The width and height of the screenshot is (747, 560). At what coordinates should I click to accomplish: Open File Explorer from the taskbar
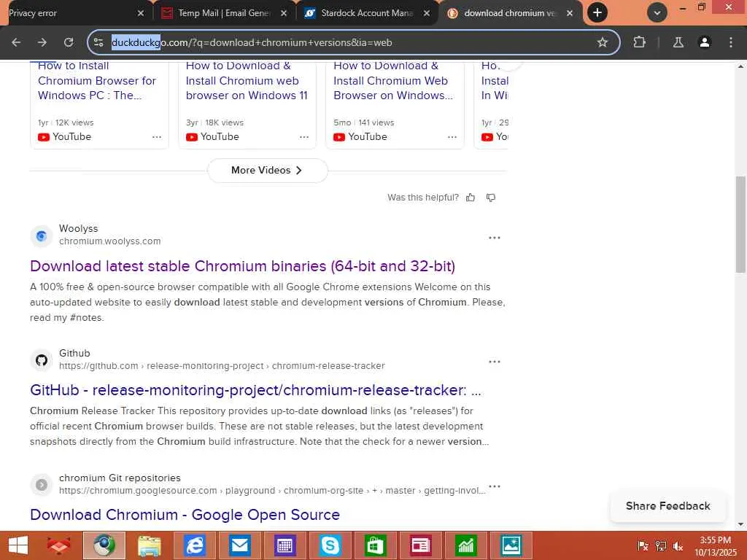click(150, 545)
